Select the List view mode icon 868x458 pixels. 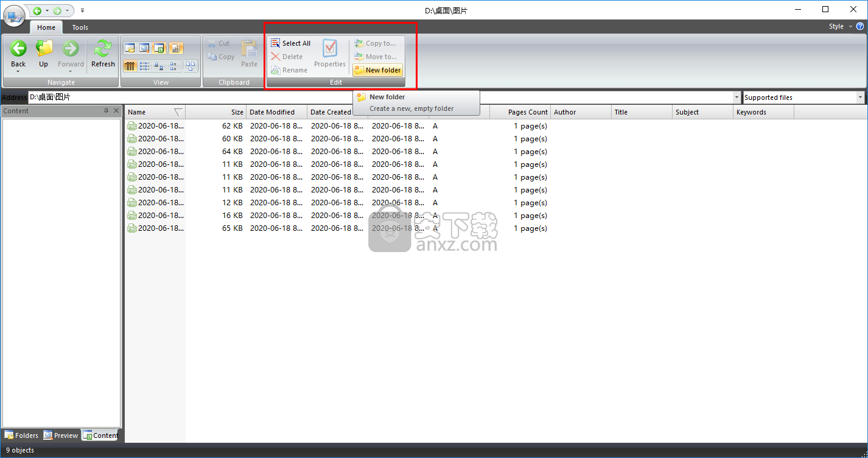tap(145, 66)
